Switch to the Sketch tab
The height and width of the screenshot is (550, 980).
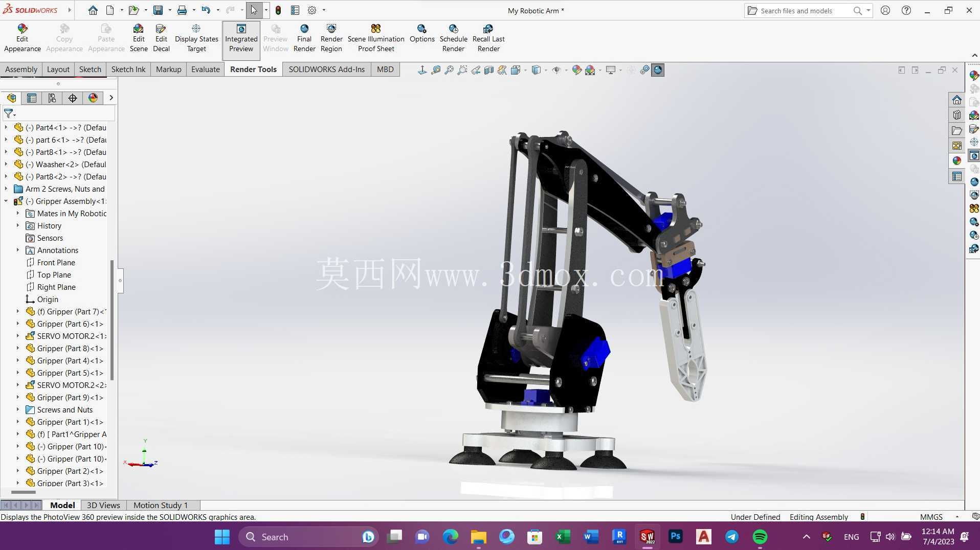point(90,69)
